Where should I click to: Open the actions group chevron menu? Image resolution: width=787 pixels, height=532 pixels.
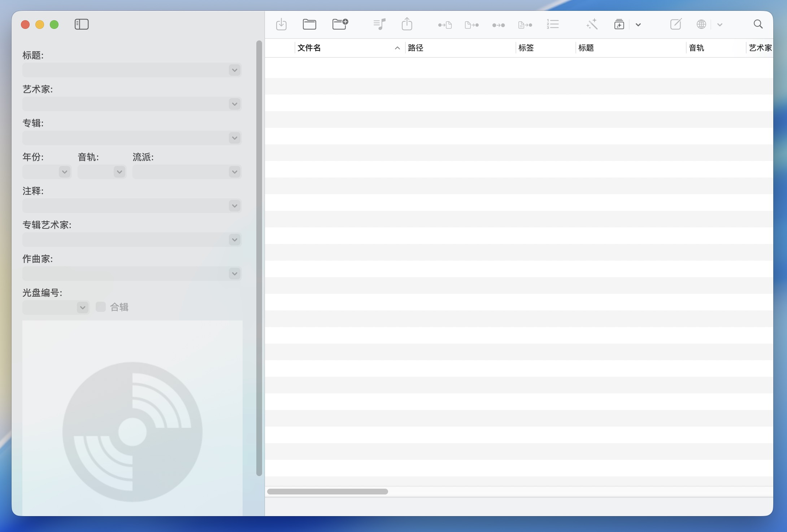point(638,25)
